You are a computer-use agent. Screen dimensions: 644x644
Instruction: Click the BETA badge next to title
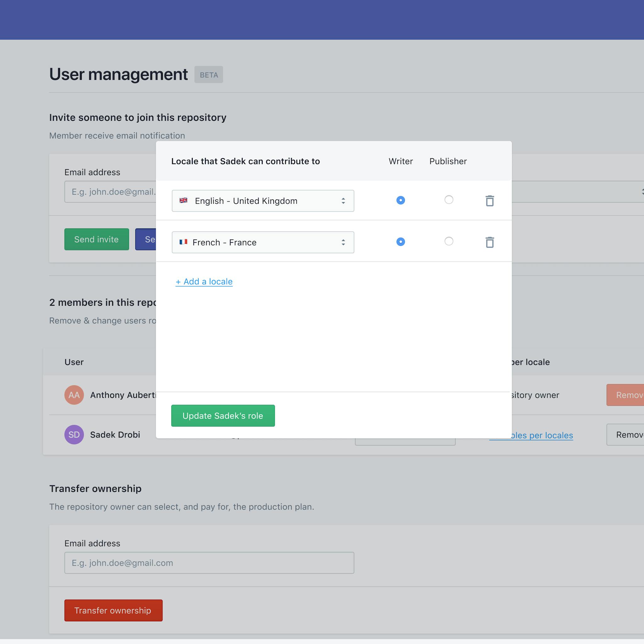point(209,75)
